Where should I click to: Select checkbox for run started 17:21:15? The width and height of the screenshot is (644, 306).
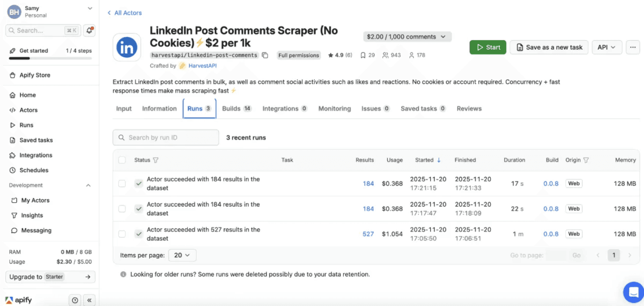point(122,184)
